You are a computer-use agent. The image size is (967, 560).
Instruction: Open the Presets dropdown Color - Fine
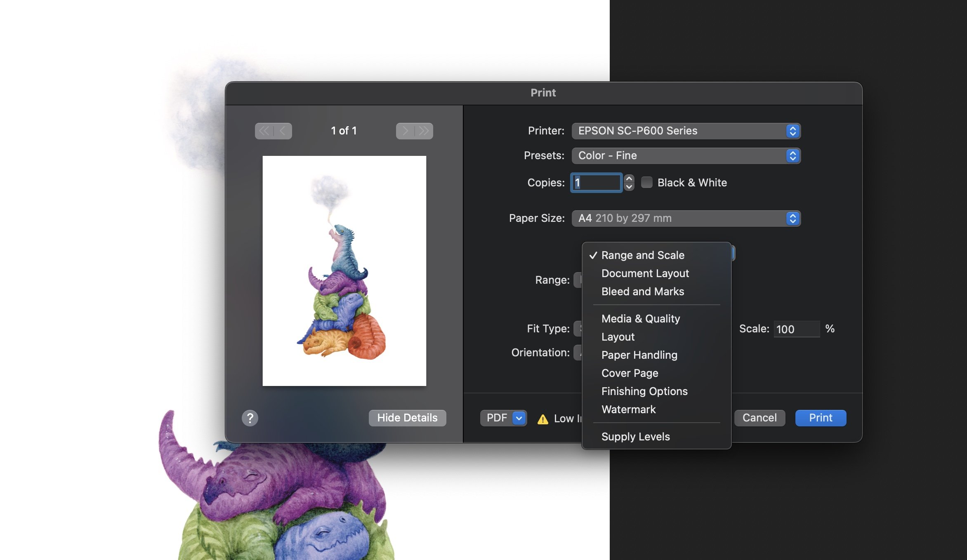pos(686,156)
